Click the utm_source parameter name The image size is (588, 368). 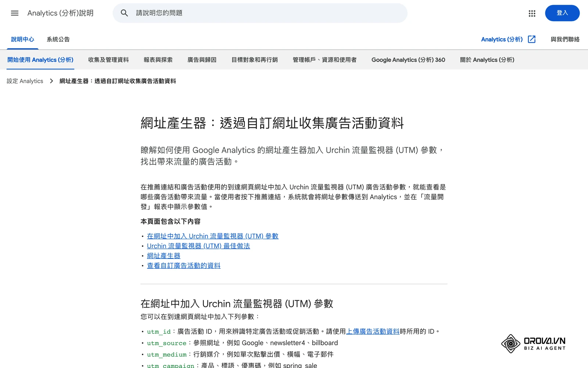click(x=167, y=343)
